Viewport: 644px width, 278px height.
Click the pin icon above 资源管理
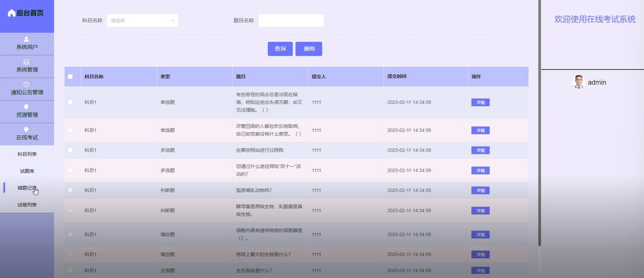point(26,107)
